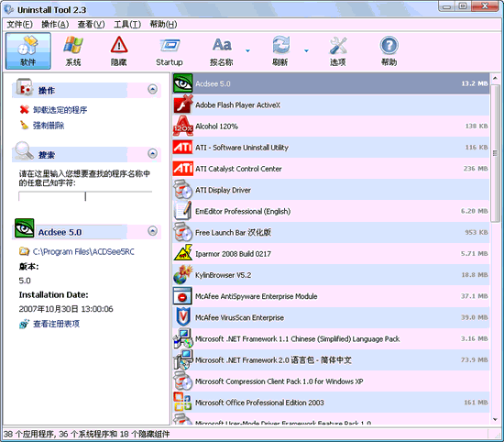Viewport: 504px width, 442px height.
Task: Click 卸载选定的程序 link
Action: pos(60,110)
